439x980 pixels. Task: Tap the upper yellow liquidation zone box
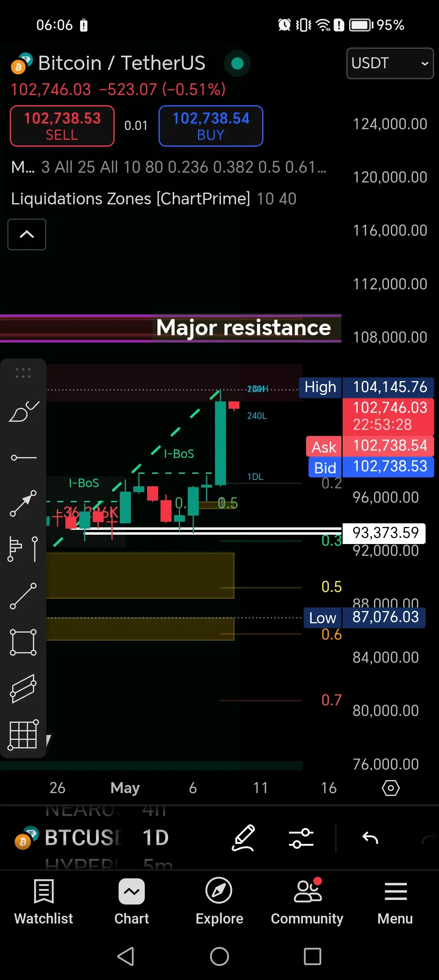[140, 575]
